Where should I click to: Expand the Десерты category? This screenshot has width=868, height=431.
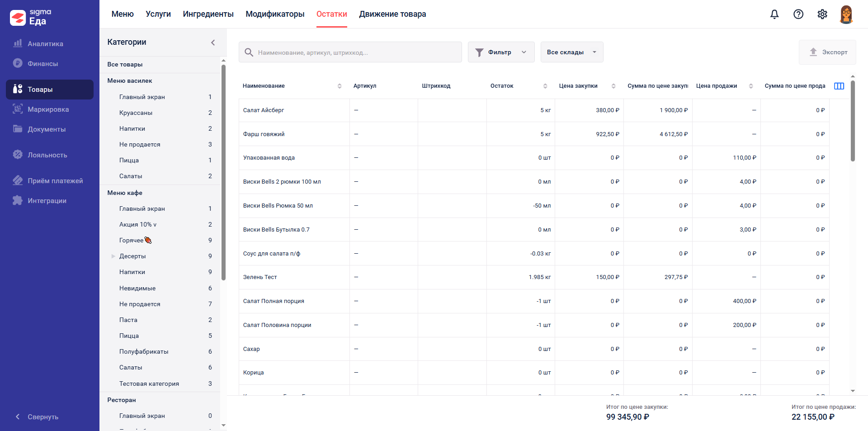[113, 256]
